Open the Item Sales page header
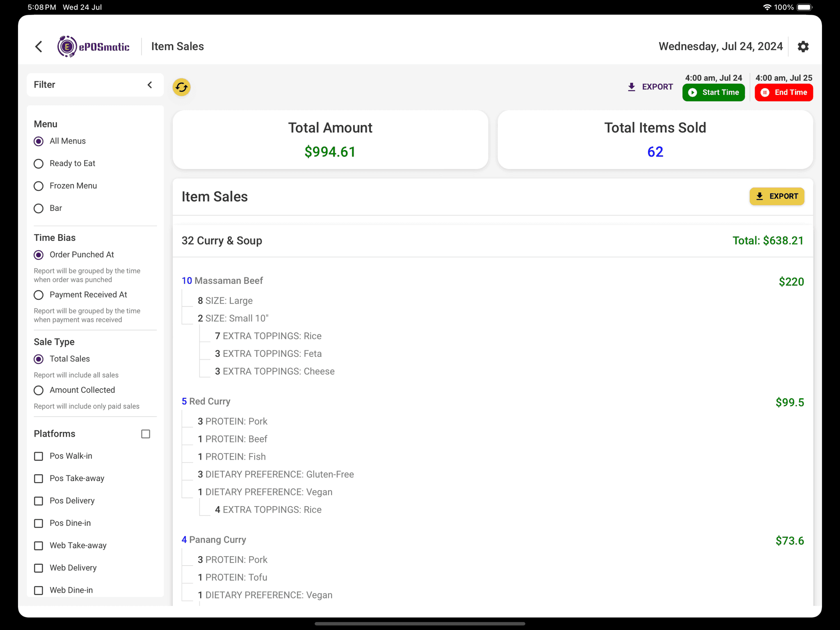Screen dimensions: 840x630 click(x=177, y=46)
